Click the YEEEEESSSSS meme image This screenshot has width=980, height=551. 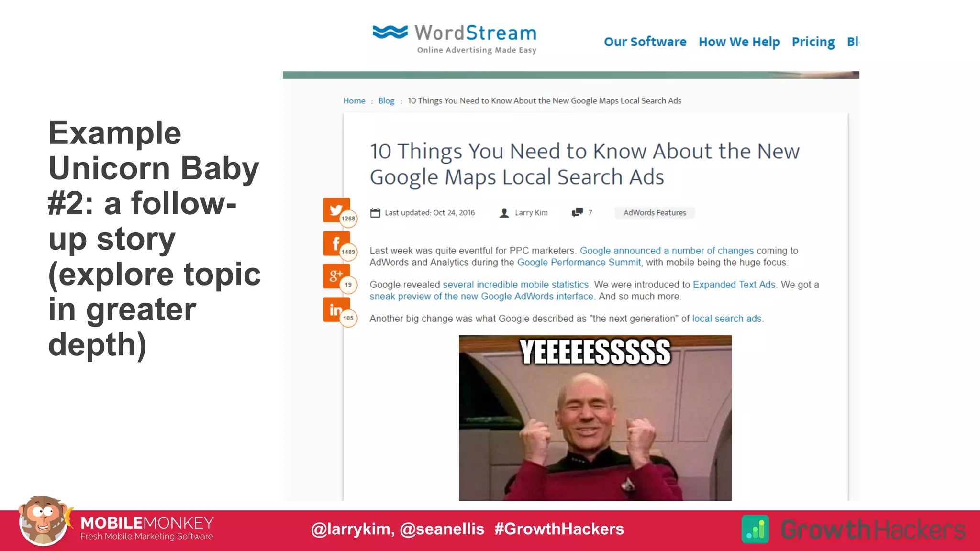coord(595,418)
